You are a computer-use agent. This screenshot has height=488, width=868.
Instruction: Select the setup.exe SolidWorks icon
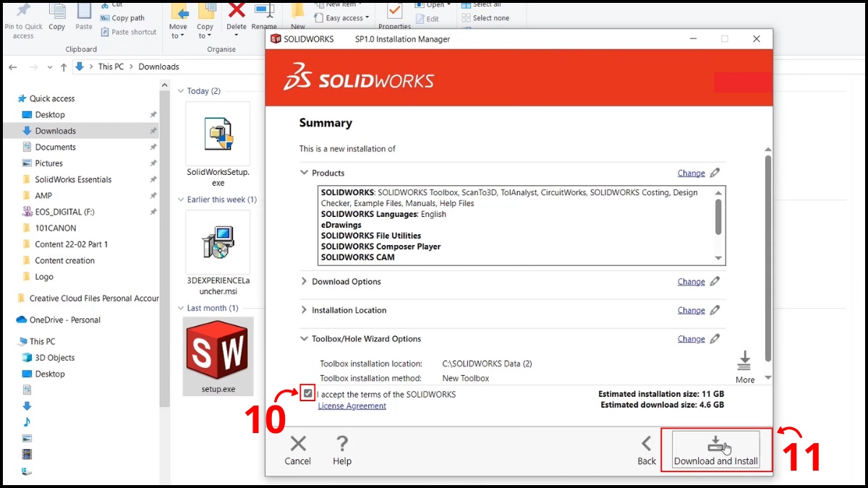(x=218, y=356)
